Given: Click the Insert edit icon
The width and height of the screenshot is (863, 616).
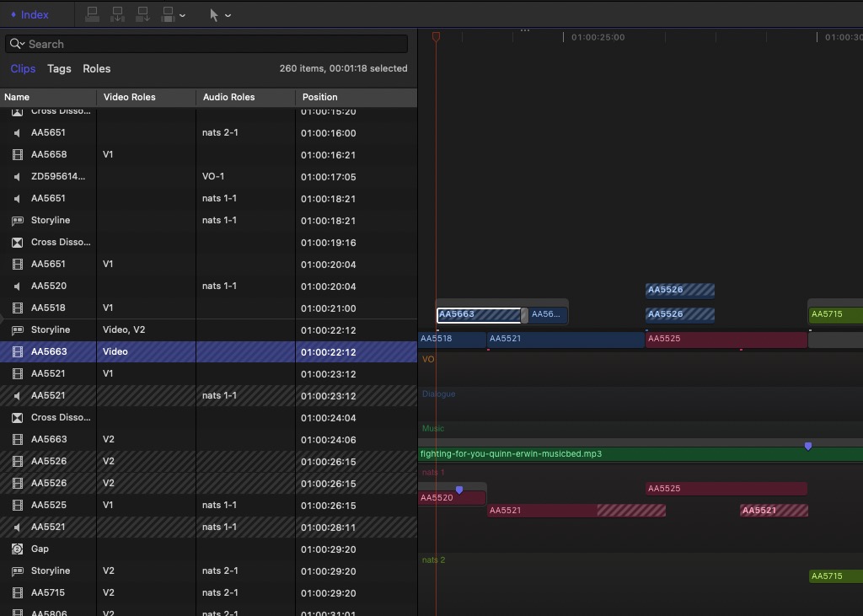Looking at the screenshot, I should [117, 14].
